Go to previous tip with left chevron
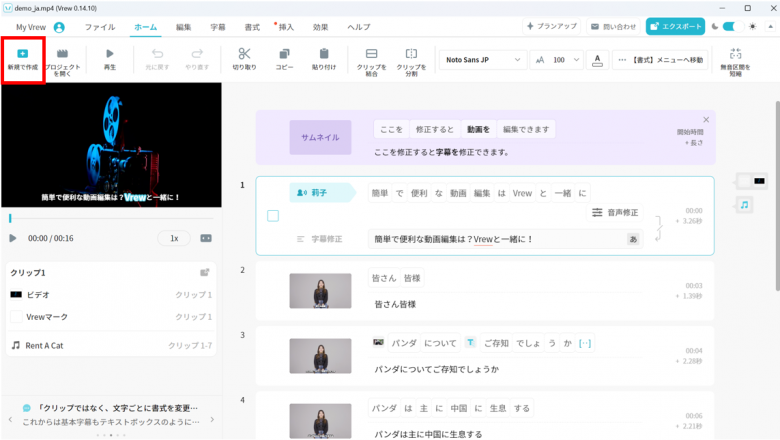 coord(10,420)
